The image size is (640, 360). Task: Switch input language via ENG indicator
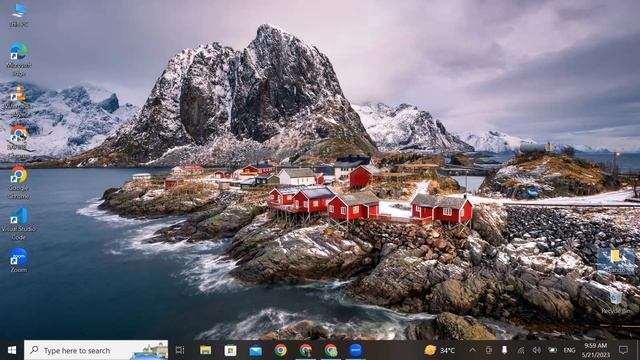(569, 350)
